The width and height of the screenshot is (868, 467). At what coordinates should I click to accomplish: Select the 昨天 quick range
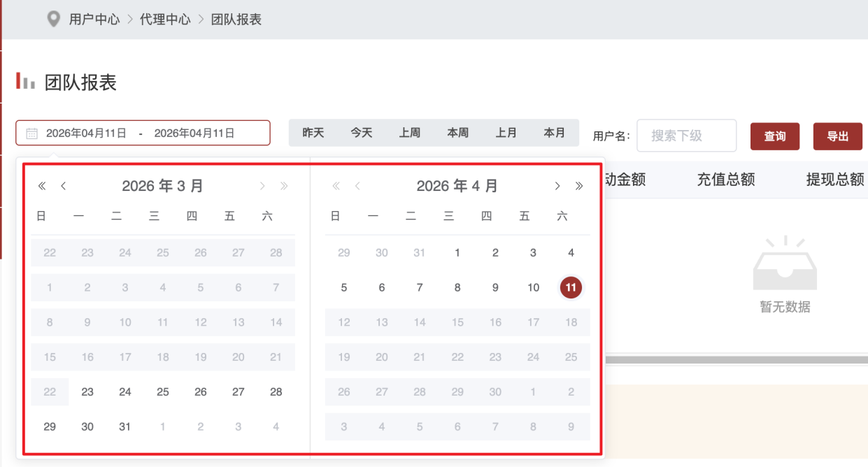[x=313, y=133]
